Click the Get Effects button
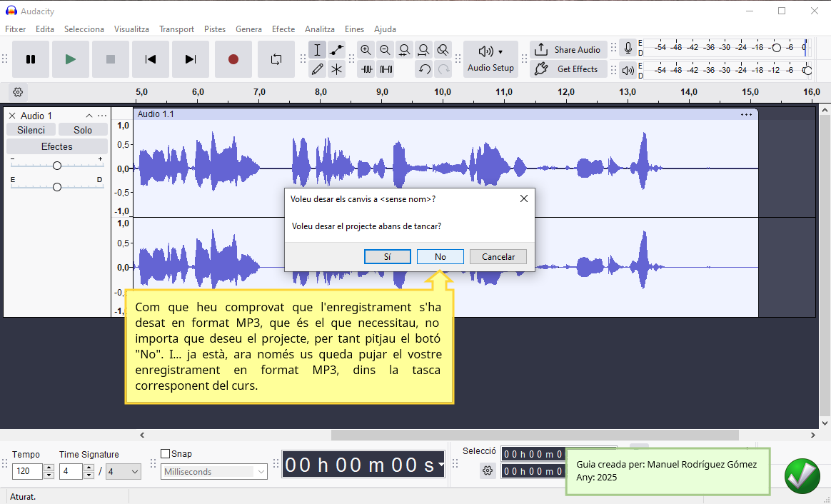This screenshot has height=504, width=831. tap(569, 69)
